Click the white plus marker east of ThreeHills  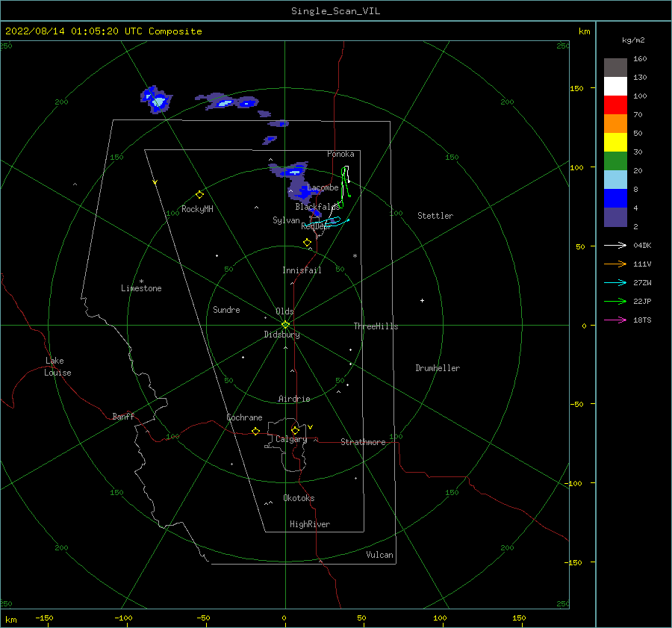click(x=422, y=300)
